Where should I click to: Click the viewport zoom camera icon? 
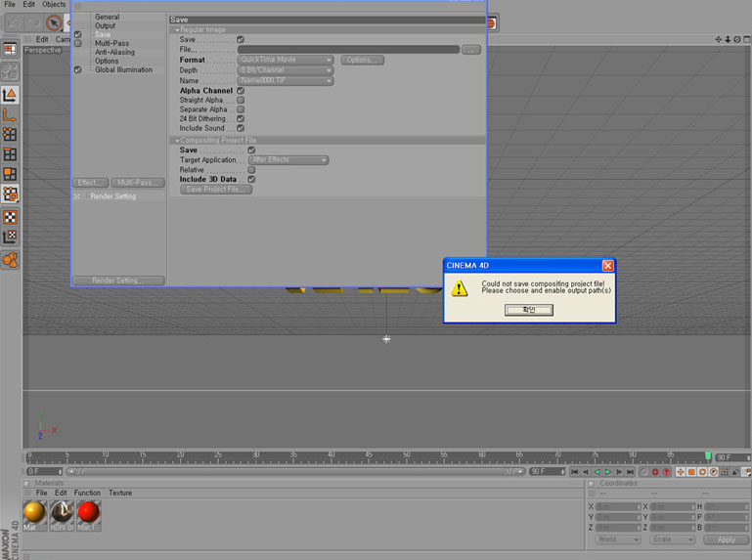(728, 39)
